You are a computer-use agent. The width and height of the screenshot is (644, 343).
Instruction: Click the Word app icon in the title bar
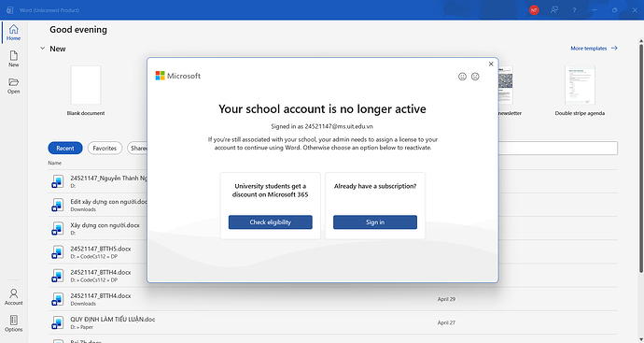[9, 10]
